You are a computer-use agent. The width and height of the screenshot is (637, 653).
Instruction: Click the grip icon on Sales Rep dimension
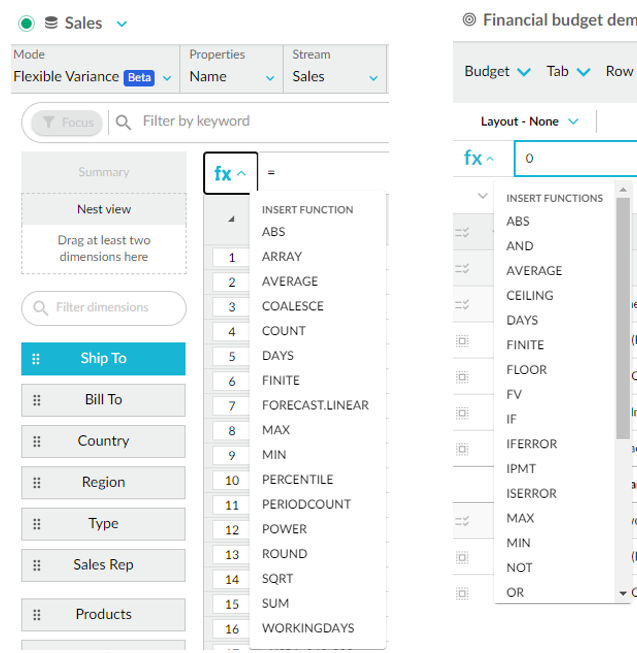[37, 565]
